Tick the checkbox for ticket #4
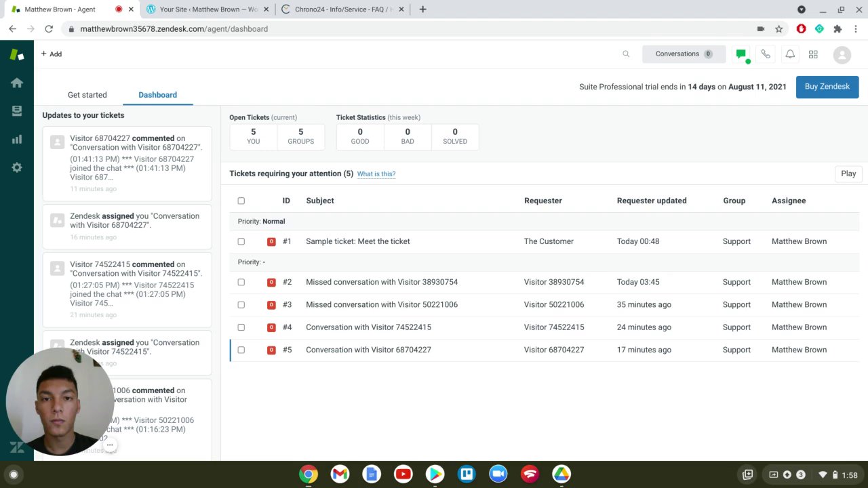The height and width of the screenshot is (488, 868). coord(241,327)
